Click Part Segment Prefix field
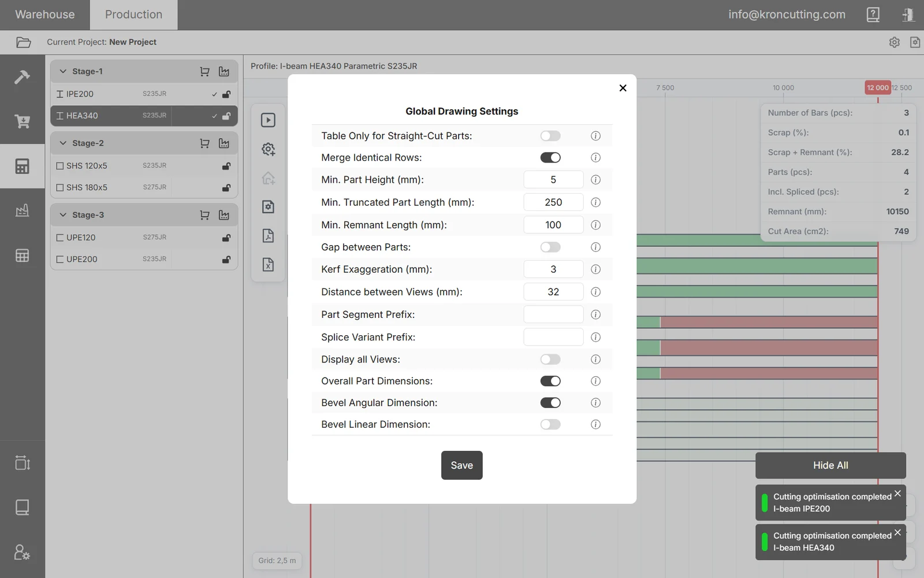Viewport: 924px width, 578px height. (553, 314)
